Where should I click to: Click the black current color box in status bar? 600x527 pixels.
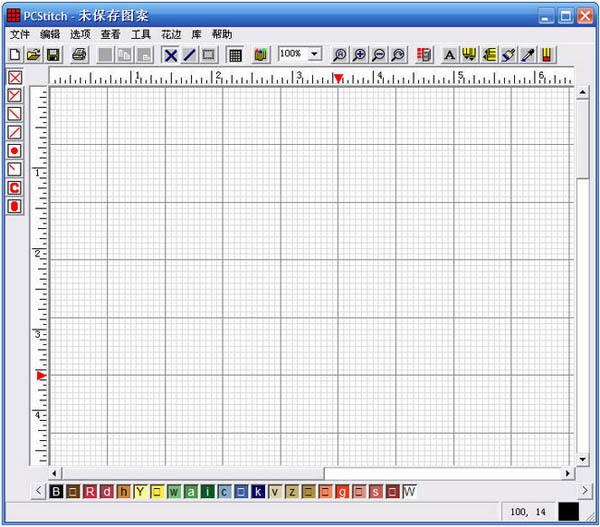tap(569, 512)
